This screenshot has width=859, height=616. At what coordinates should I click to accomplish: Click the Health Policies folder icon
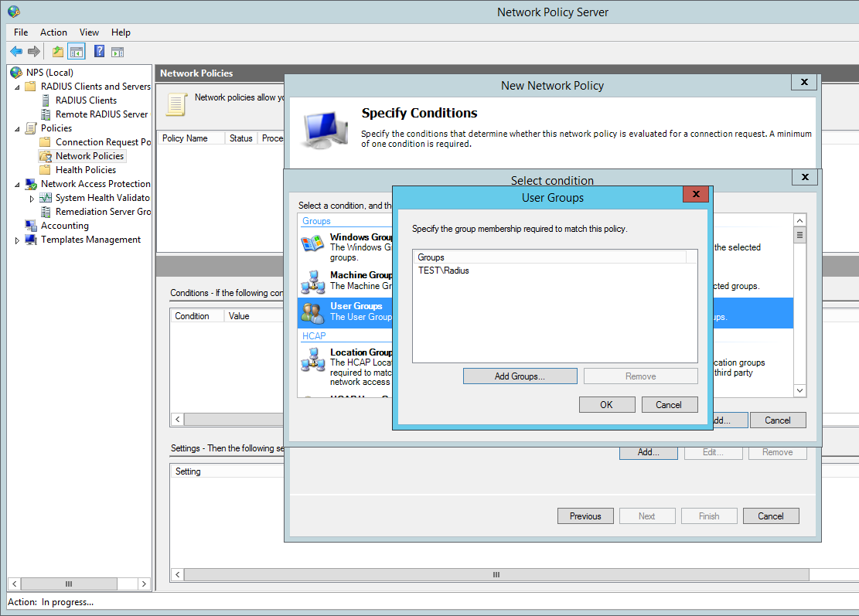click(x=45, y=170)
